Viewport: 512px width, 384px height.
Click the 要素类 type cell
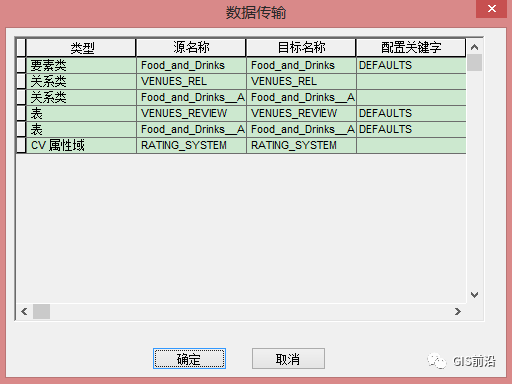[81, 65]
